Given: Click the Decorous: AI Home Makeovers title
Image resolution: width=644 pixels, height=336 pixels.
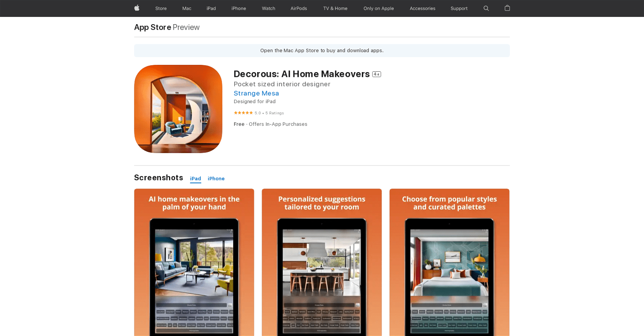Looking at the screenshot, I should tap(301, 74).
